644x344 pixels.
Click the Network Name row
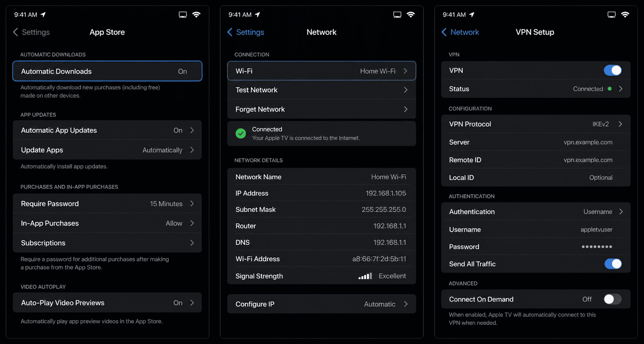pos(321,177)
